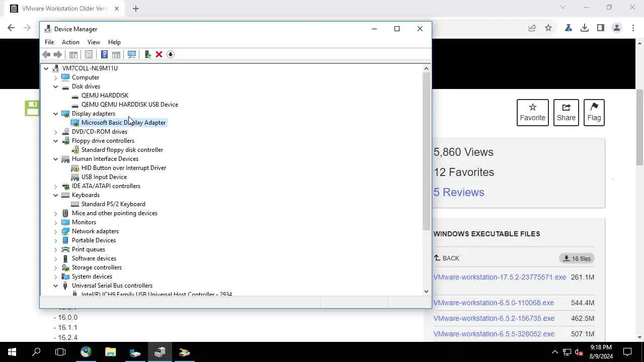644x362 pixels.
Task: Select QEMU HARDDISK device
Action: click(105, 96)
